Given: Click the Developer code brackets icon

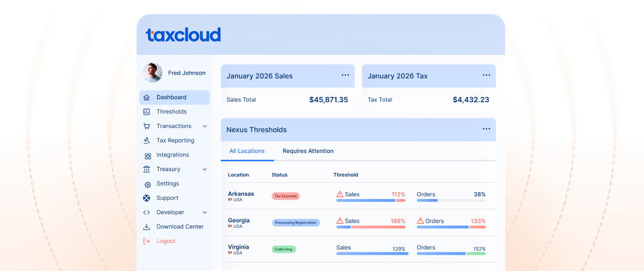Looking at the screenshot, I should 146,213.
